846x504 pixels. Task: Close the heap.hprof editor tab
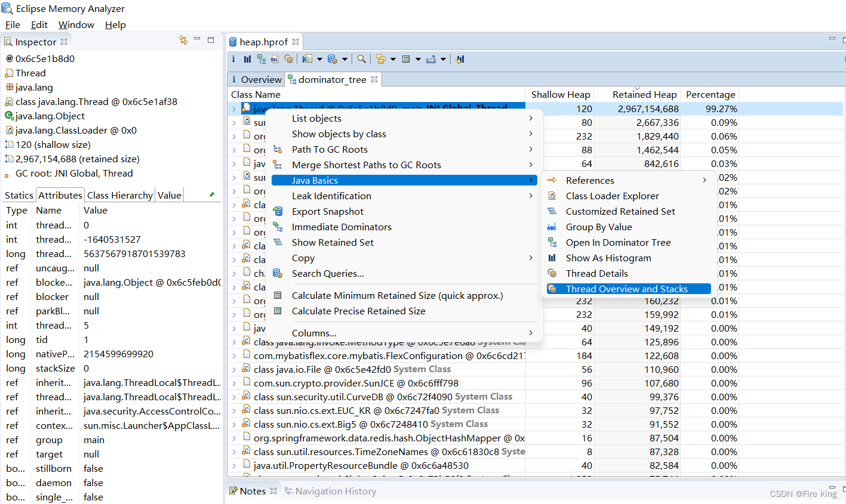click(296, 42)
